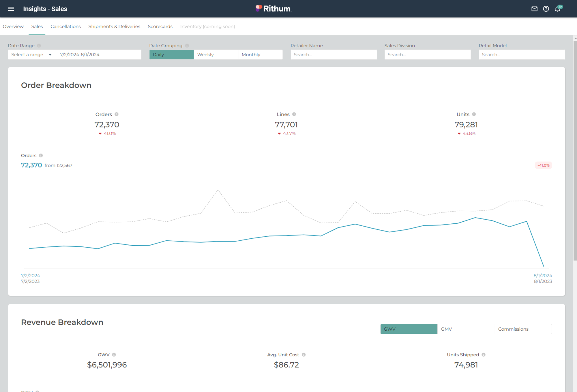This screenshot has width=577, height=392.
Task: Switch revenue view to GMV
Action: pos(466,329)
